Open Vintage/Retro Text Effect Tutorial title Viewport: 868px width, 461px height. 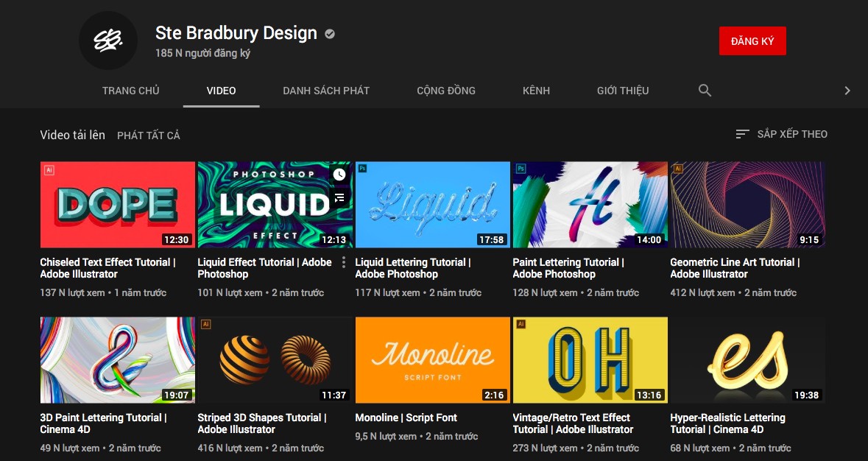[573, 423]
